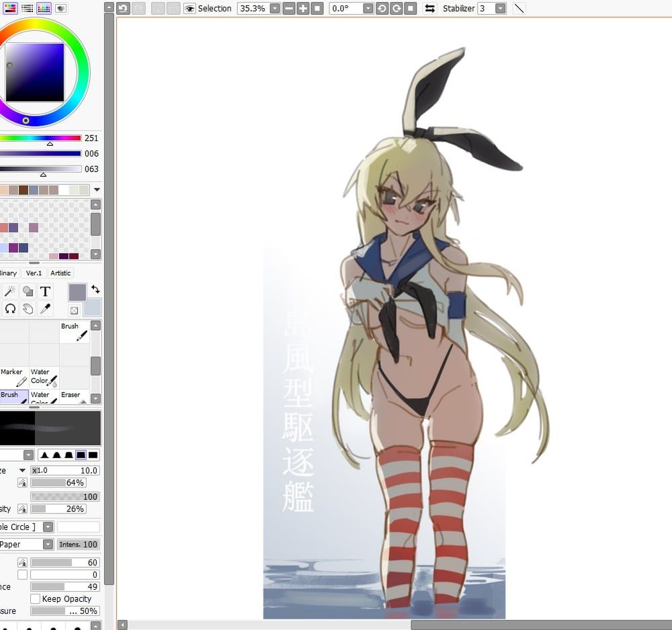The width and height of the screenshot is (672, 630).
Task: Click the brush size slider showing 10.0
Action: 65,471
